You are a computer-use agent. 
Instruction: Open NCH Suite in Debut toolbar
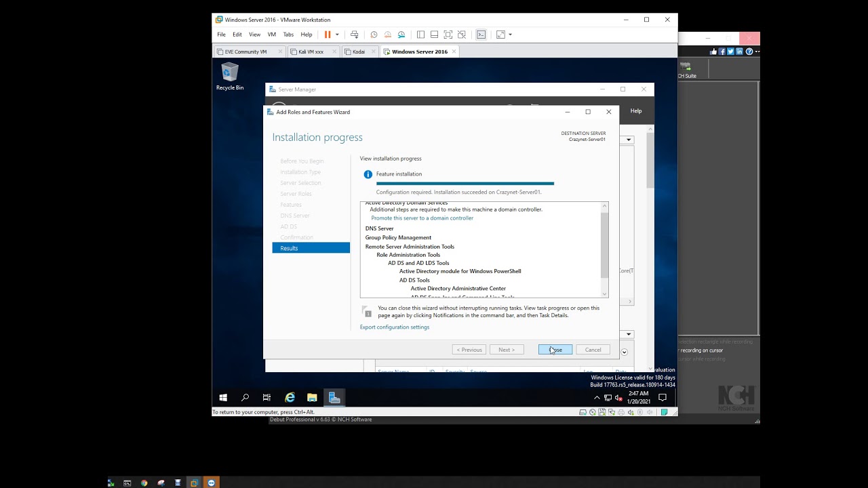[x=686, y=69]
